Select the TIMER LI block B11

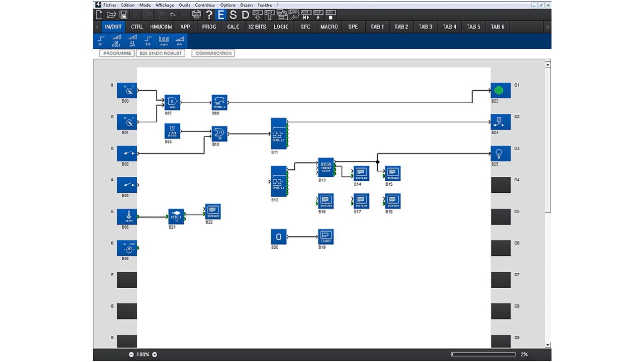click(x=278, y=134)
